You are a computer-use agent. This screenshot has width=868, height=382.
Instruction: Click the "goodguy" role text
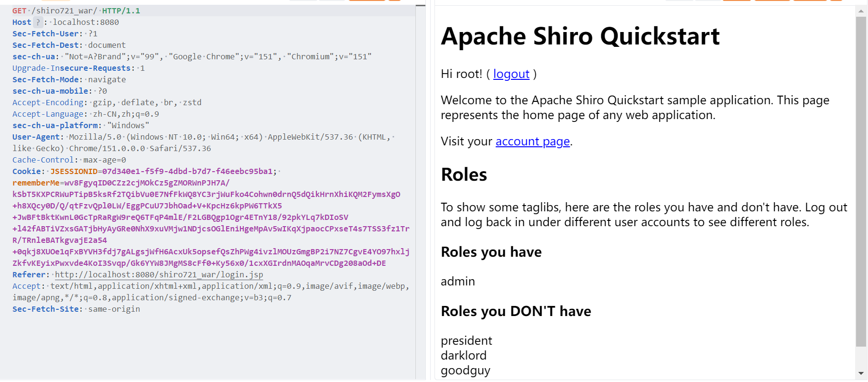pyautogui.click(x=466, y=371)
